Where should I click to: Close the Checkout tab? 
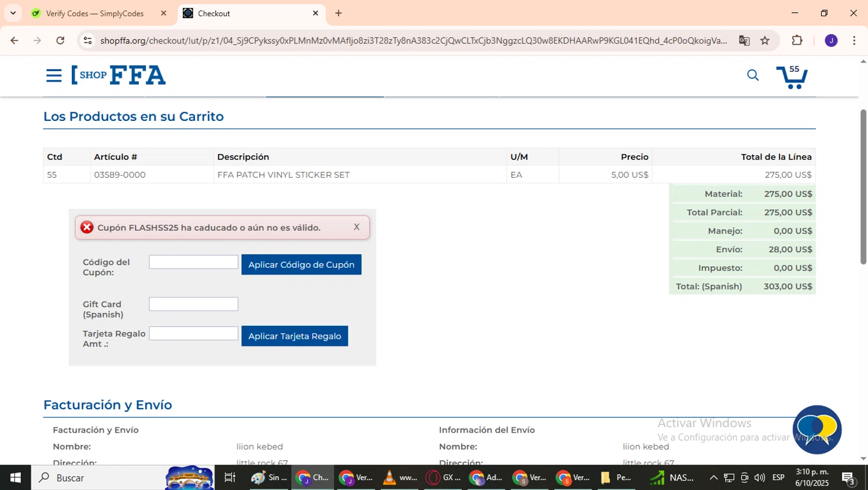click(x=315, y=13)
